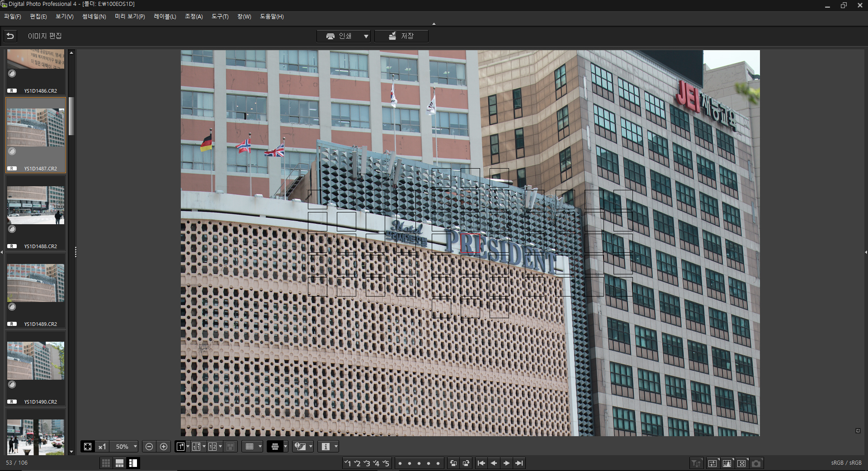The image size is (868, 471).
Task: Go to the next image
Action: click(x=507, y=463)
